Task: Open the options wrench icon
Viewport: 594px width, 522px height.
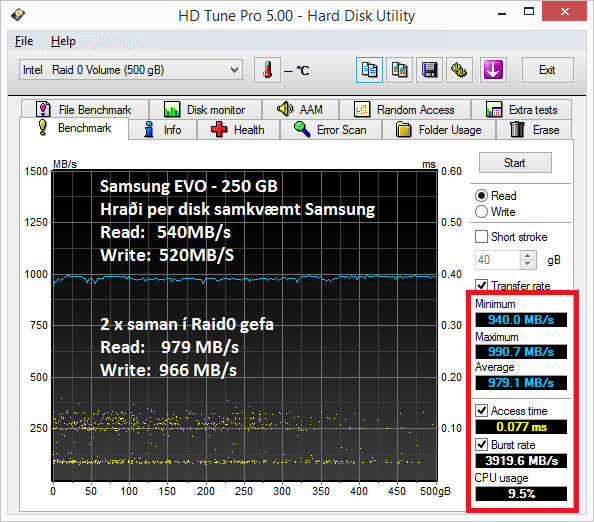Action: point(459,70)
